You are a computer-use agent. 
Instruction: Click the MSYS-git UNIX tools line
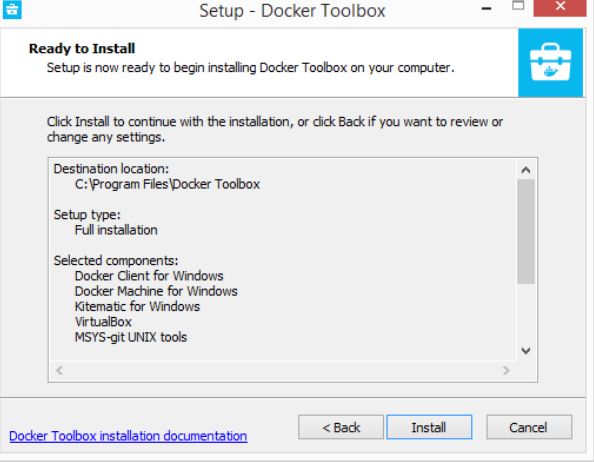(131, 337)
